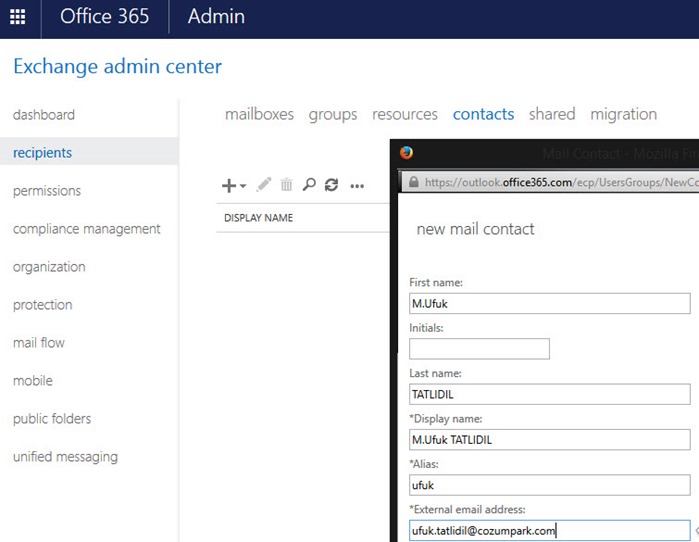The width and height of the screenshot is (699, 542).
Task: Open compliance management section
Action: (86, 229)
